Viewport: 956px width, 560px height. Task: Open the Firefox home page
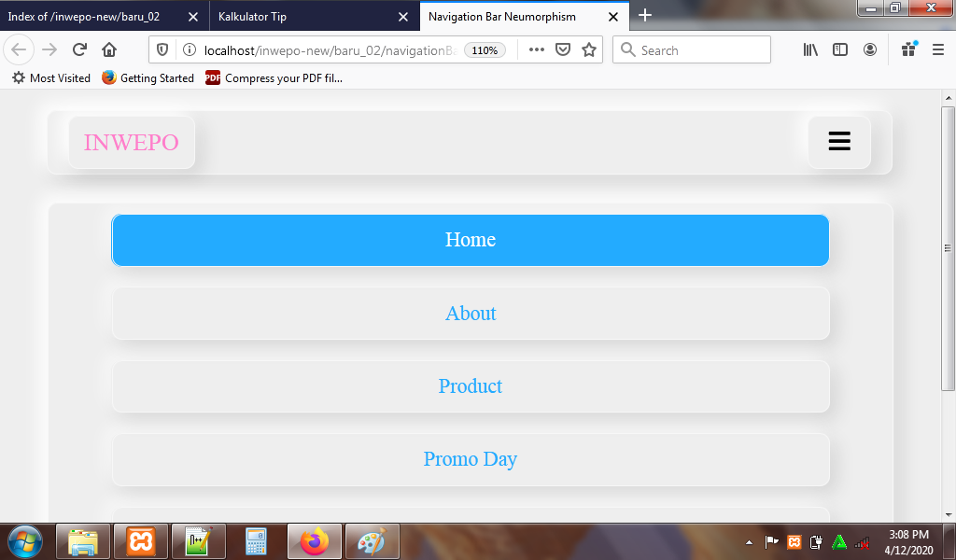point(109,50)
